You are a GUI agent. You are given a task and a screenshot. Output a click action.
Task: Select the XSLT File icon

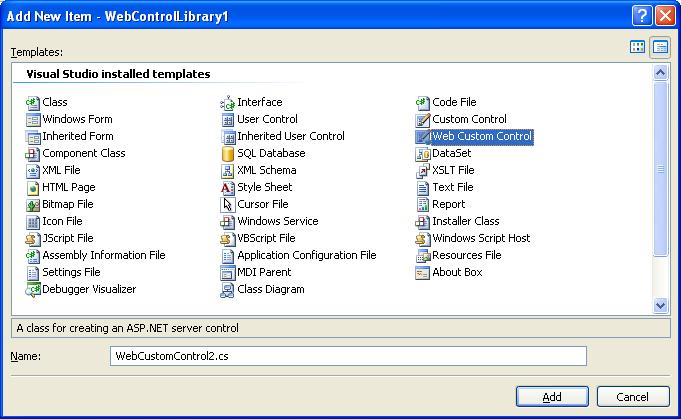pyautogui.click(x=423, y=171)
